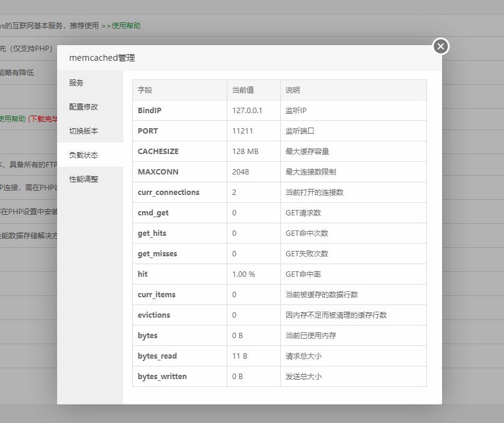Click the 最大连接数限制 description
This screenshot has width=504, height=423.
click(x=311, y=171)
